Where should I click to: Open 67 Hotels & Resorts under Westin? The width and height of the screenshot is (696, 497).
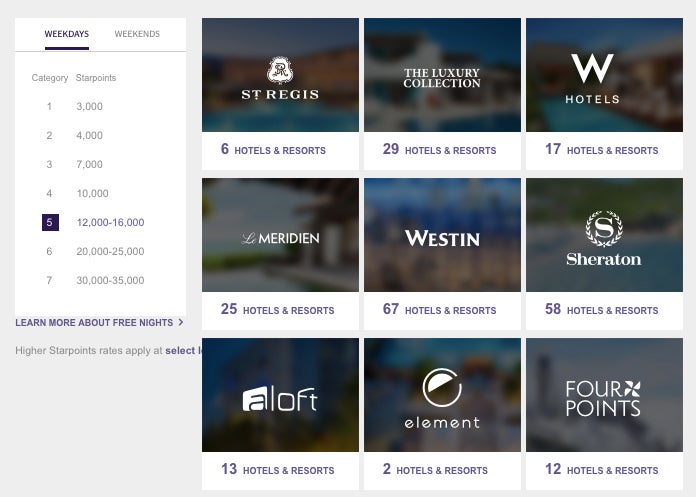tap(439, 309)
